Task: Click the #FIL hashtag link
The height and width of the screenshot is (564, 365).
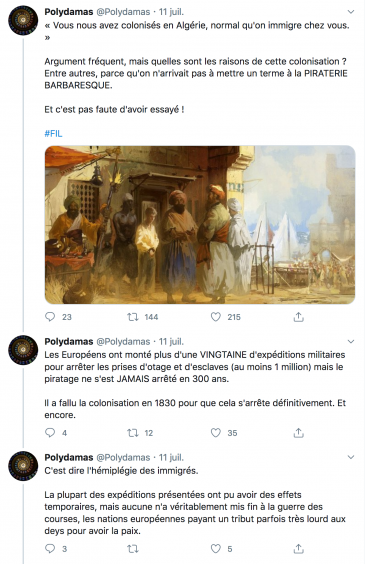Action: (53, 133)
